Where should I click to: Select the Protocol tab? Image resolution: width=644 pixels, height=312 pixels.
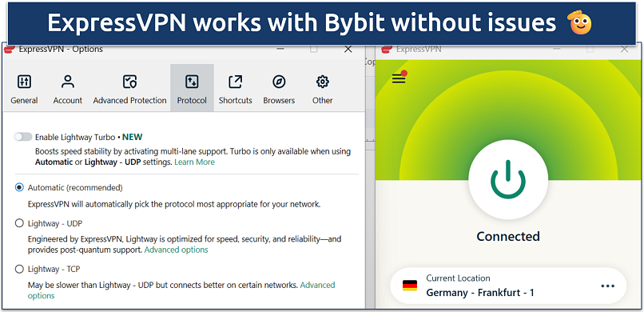tap(192, 88)
